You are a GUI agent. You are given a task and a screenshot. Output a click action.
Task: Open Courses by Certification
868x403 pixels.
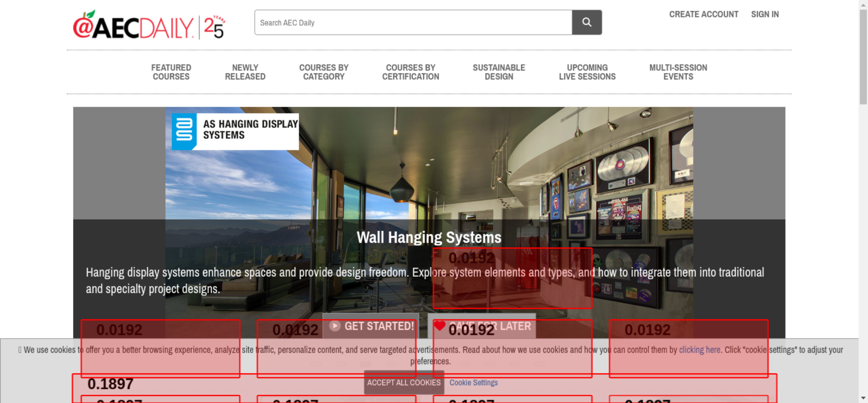coord(411,72)
